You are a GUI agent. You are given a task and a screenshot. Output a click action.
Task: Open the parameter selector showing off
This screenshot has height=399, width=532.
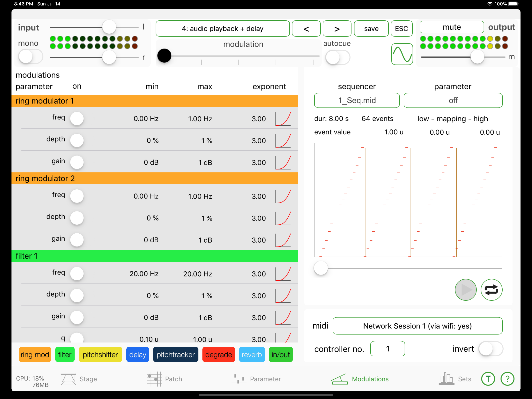click(453, 100)
